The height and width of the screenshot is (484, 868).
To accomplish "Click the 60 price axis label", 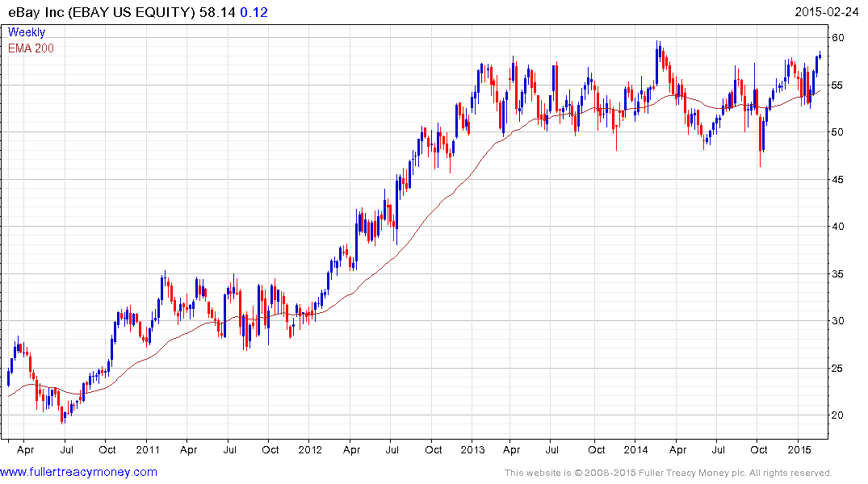I will 837,38.
